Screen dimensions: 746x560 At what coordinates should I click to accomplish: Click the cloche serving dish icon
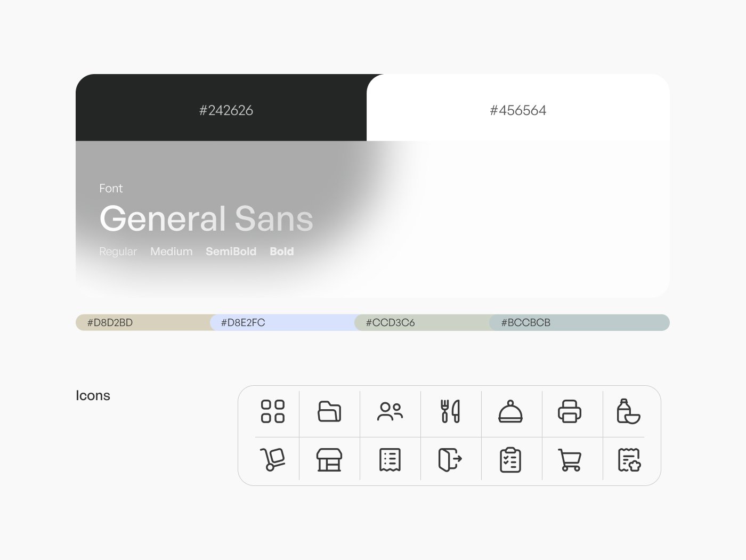click(510, 411)
